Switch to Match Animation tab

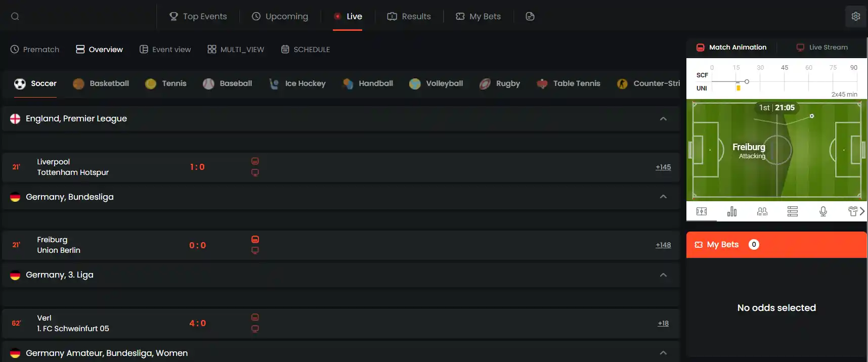pos(731,48)
